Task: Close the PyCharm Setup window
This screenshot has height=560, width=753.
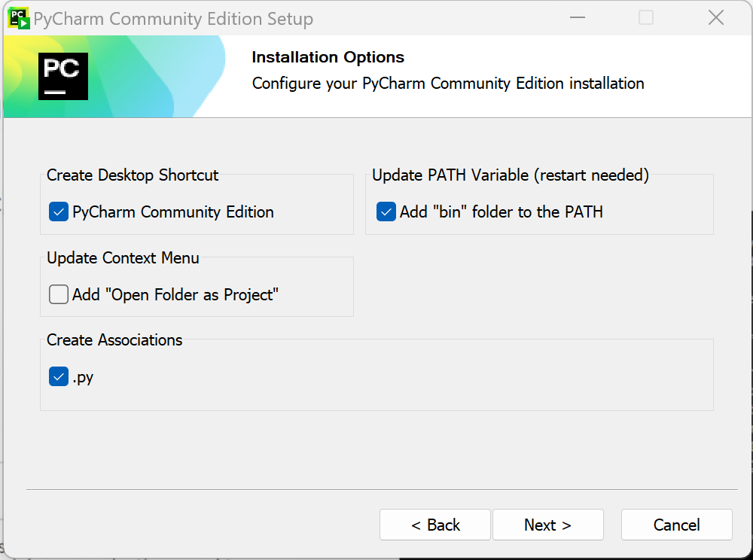Action: 715,18
